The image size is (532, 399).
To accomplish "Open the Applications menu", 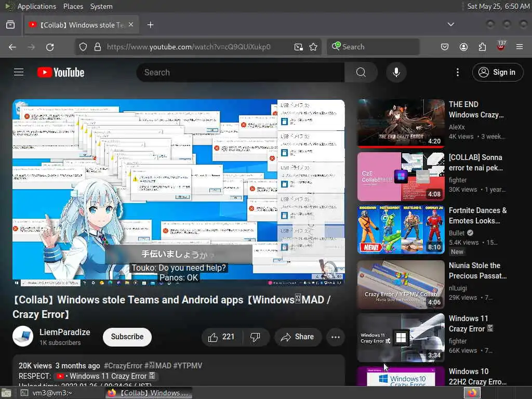I will (x=37, y=6).
